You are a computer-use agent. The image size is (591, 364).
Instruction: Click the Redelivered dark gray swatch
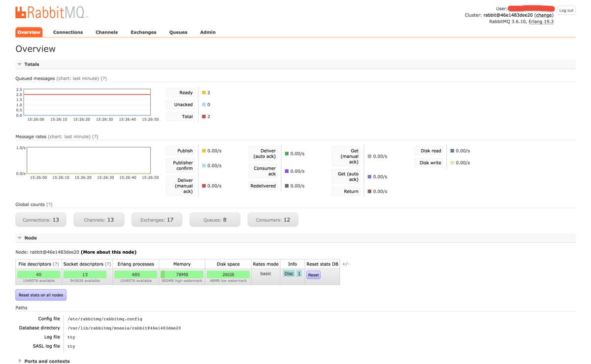pos(287,186)
